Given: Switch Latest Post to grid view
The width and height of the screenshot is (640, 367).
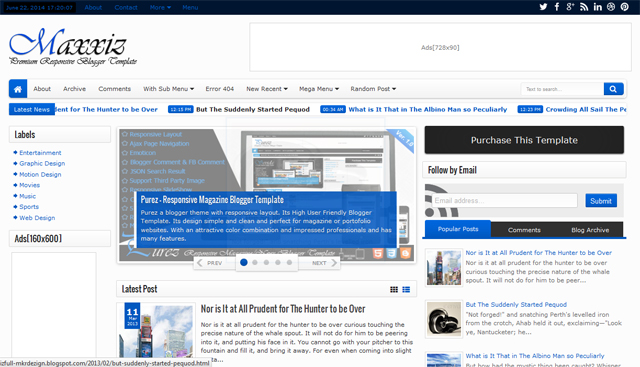Looking at the screenshot, I should (394, 289).
